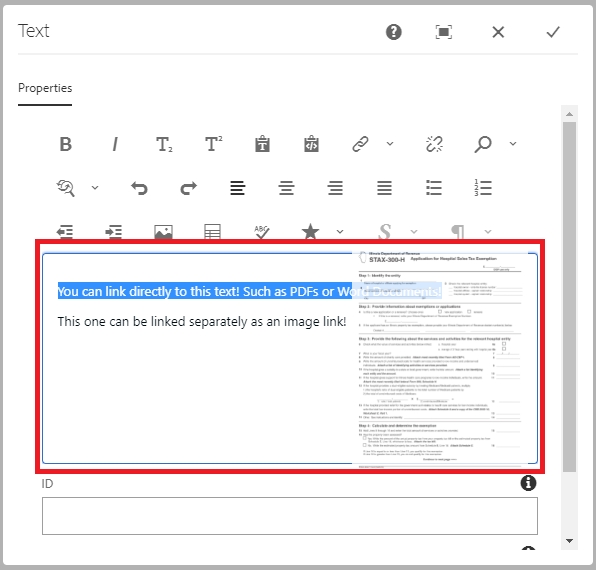Click the vertical scrollbar thumb
The width and height of the screenshot is (596, 570).
[x=569, y=297]
